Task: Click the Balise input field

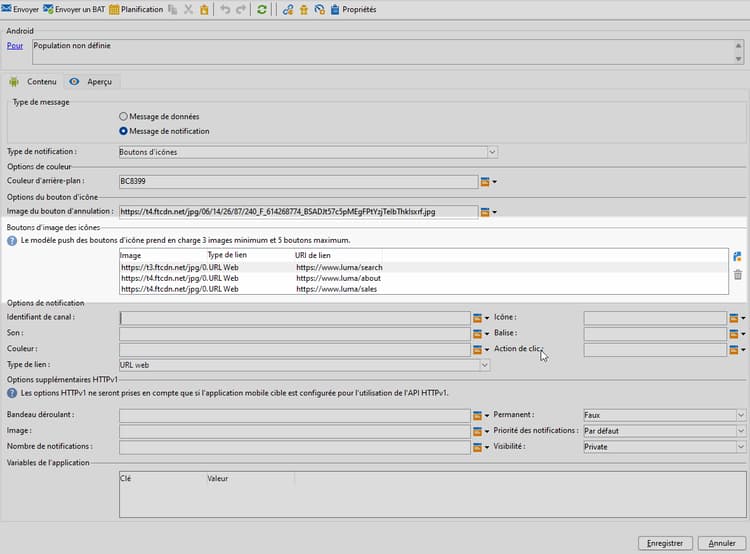Action: tap(655, 333)
